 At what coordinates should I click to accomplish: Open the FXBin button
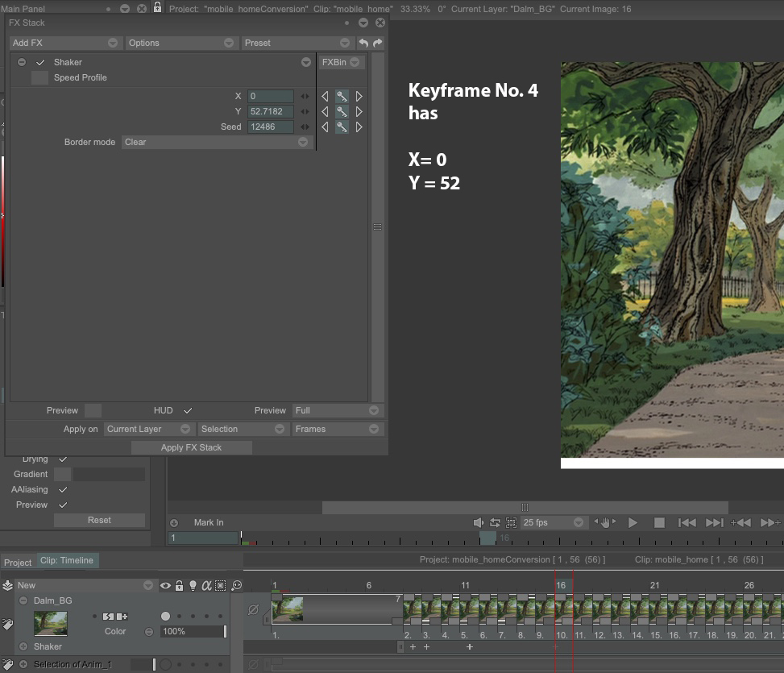(341, 62)
